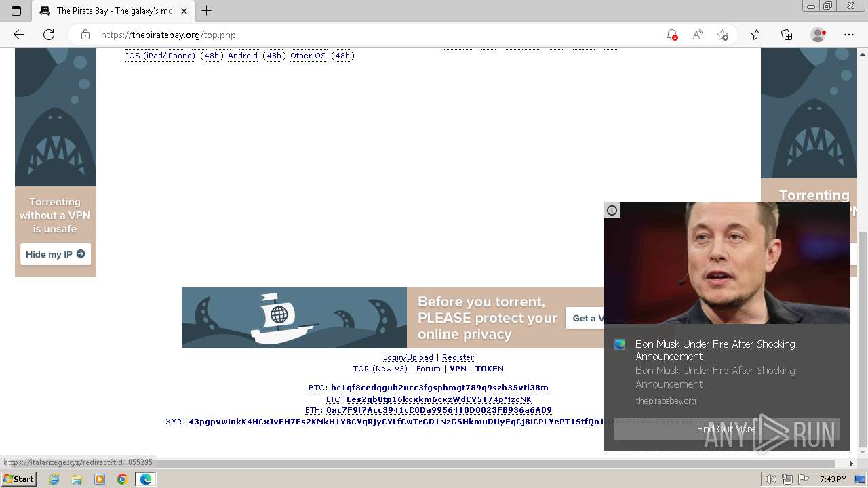Click thepiratebay.org notification source text
Viewport: 868px width, 488px height.
(x=666, y=401)
